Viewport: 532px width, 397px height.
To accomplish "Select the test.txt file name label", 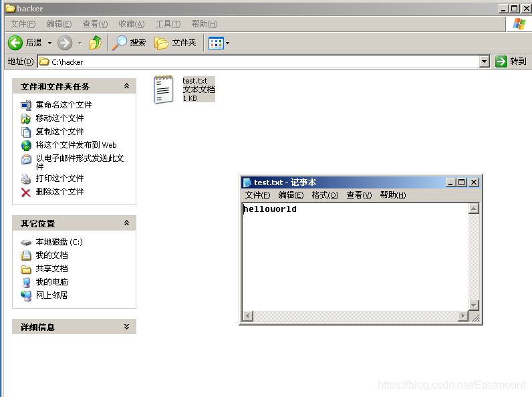I will pos(194,81).
